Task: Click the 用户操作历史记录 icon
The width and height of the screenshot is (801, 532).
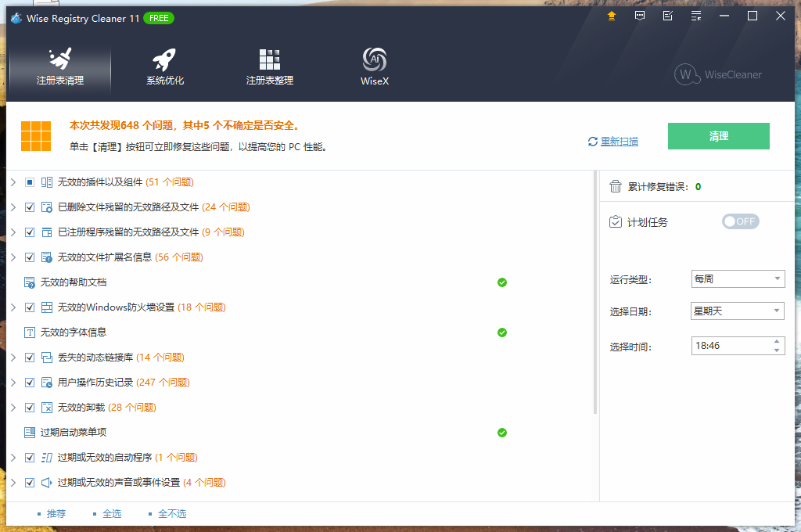Action: 46,383
